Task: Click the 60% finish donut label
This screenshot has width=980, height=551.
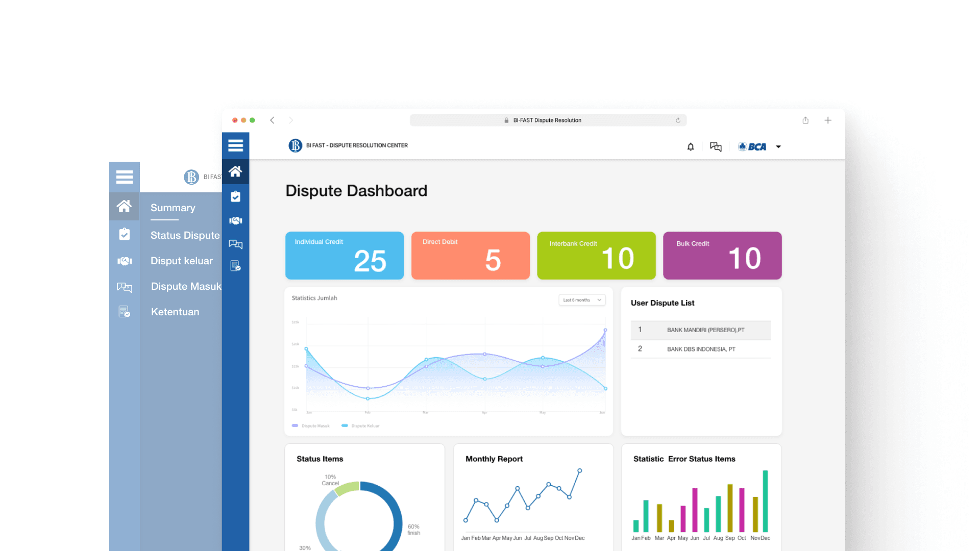Action: pos(414,530)
